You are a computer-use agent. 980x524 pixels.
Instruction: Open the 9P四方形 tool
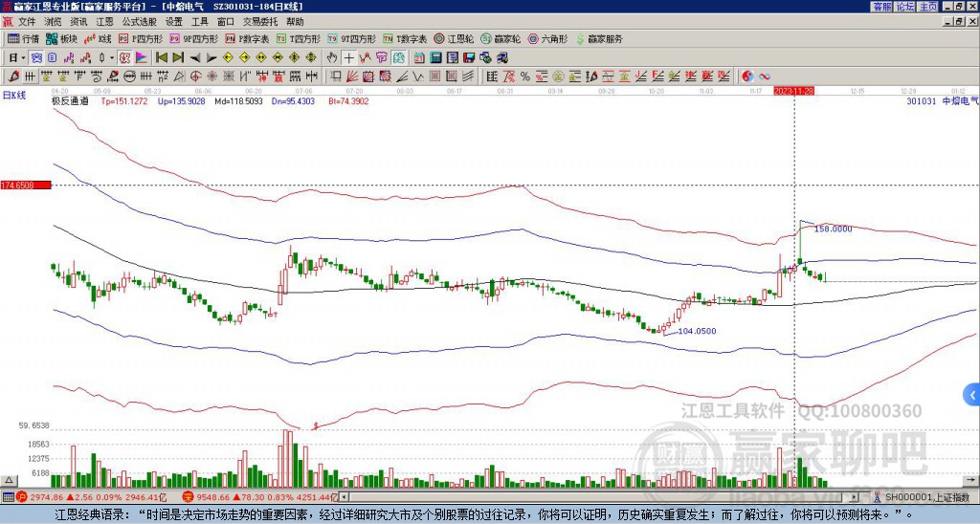pyautogui.click(x=193, y=38)
